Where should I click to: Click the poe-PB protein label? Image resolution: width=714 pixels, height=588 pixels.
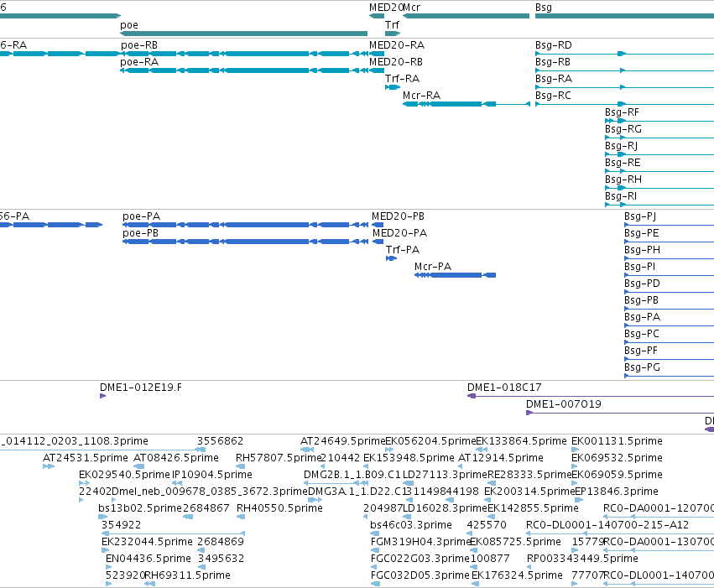click(141, 233)
